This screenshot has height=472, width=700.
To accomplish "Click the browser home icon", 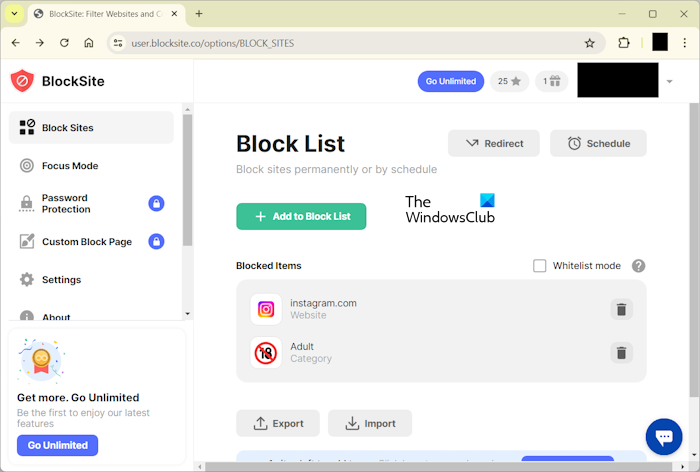I will [89, 43].
